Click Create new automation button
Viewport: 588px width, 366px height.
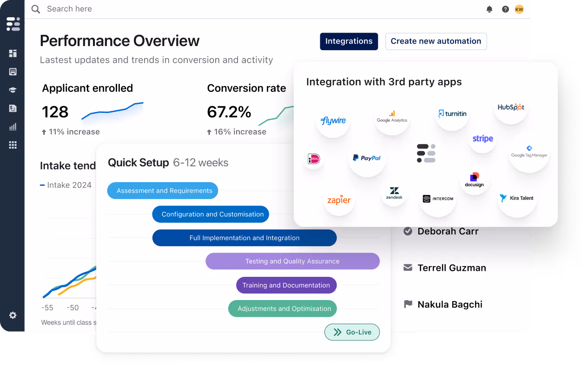(x=436, y=41)
